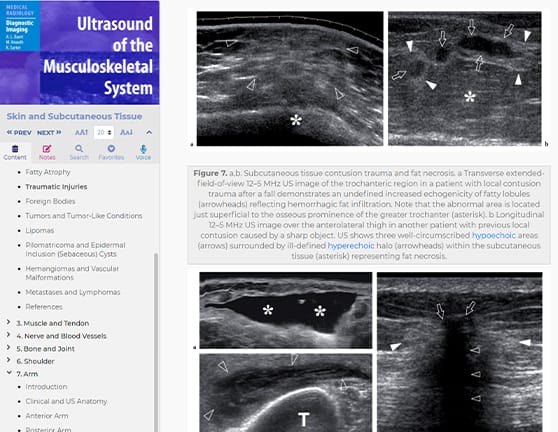Open Tumors and Tumor-Like Conditions section
This screenshot has width=558, height=432.
[x=84, y=216]
